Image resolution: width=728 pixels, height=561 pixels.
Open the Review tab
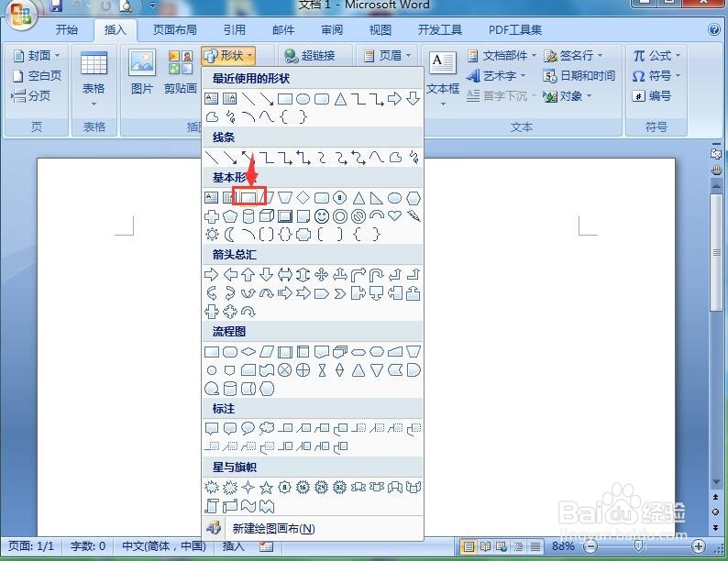332,29
